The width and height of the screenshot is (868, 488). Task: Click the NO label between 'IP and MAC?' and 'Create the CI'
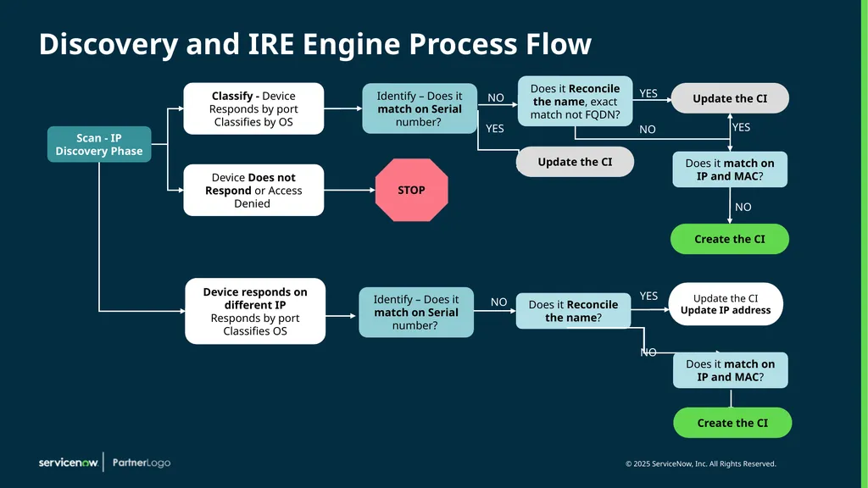coord(743,207)
